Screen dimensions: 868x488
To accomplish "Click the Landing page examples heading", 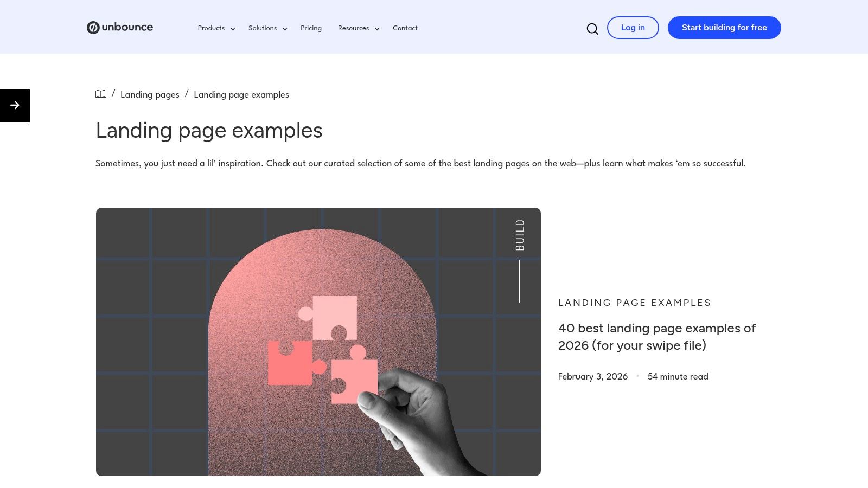I will 209,131.
